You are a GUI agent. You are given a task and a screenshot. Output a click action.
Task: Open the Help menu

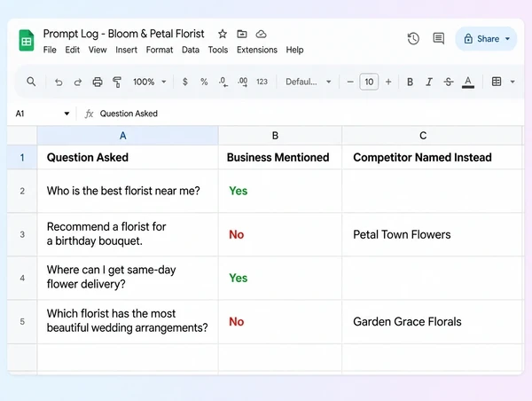(x=294, y=50)
